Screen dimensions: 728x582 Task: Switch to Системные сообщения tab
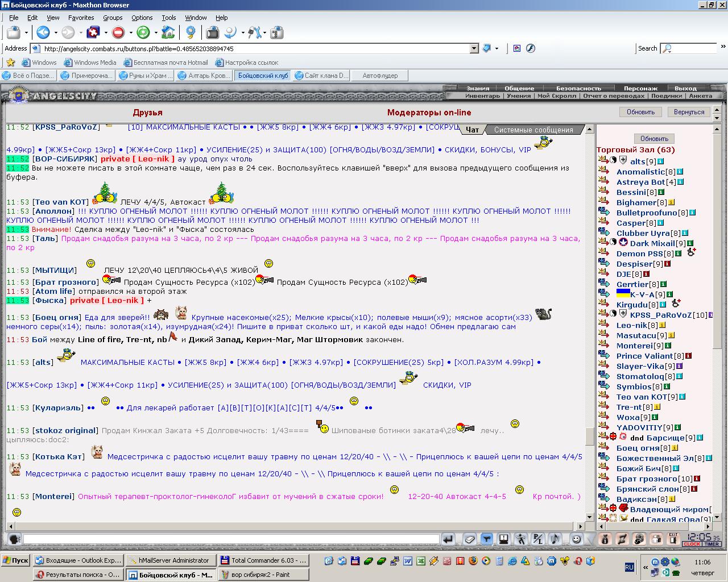coord(533,130)
